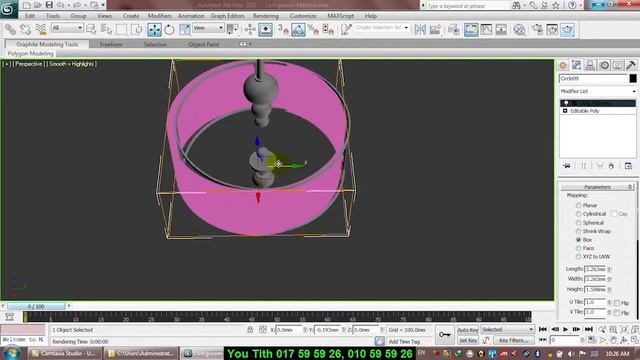
Task: Click the Unlink Selection icon
Action: click(25, 29)
